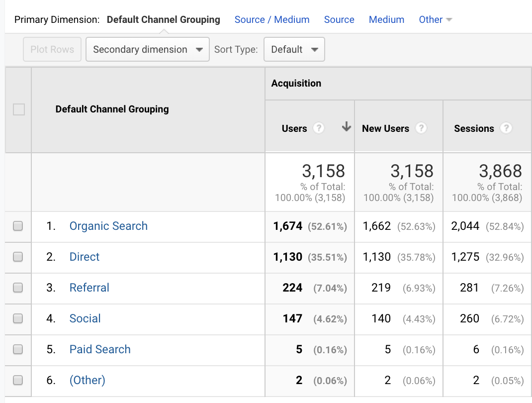
Task: Open the Referral channel link
Action: coord(89,288)
